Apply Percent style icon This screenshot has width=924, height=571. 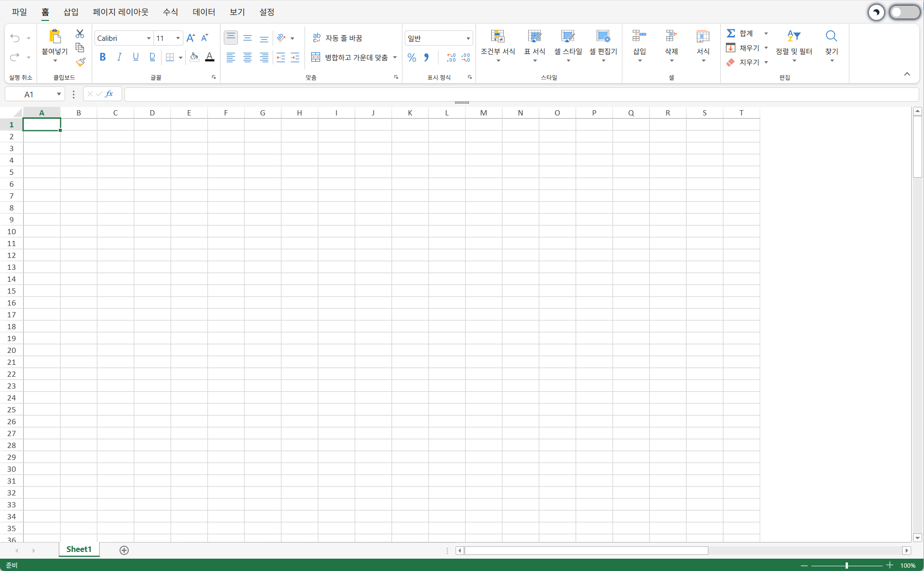tap(412, 57)
